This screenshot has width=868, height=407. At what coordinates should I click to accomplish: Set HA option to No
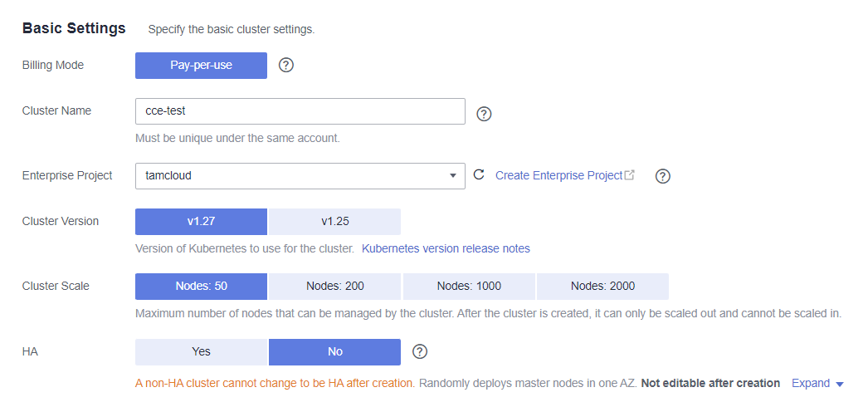coord(334,351)
